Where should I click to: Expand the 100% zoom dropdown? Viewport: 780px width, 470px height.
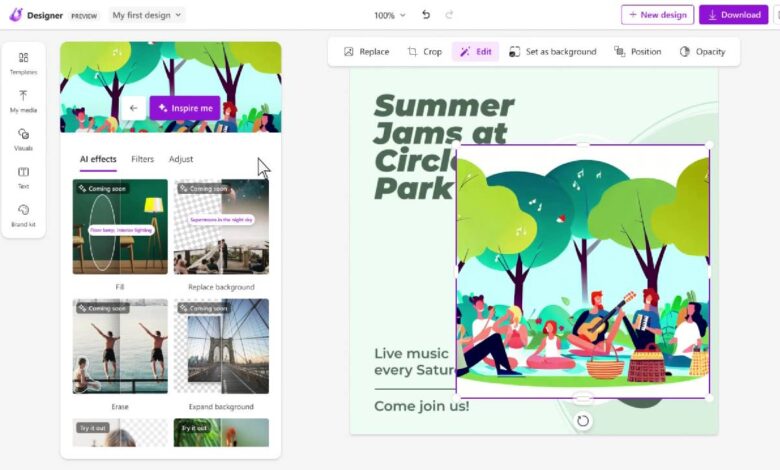(x=390, y=15)
